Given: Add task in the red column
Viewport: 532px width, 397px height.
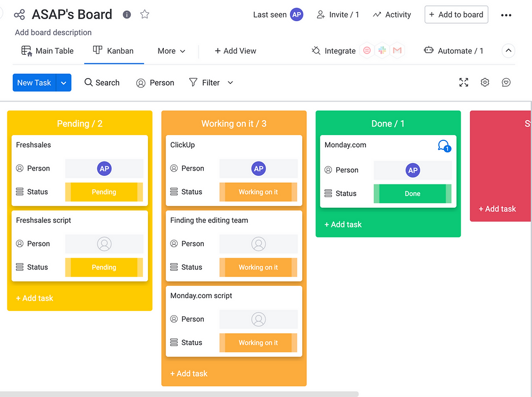Looking at the screenshot, I should pos(497,209).
